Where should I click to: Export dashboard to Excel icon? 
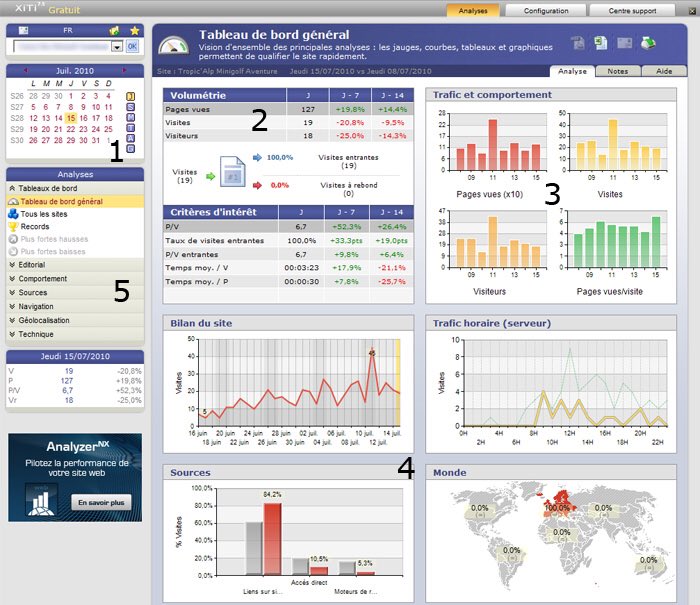(600, 43)
